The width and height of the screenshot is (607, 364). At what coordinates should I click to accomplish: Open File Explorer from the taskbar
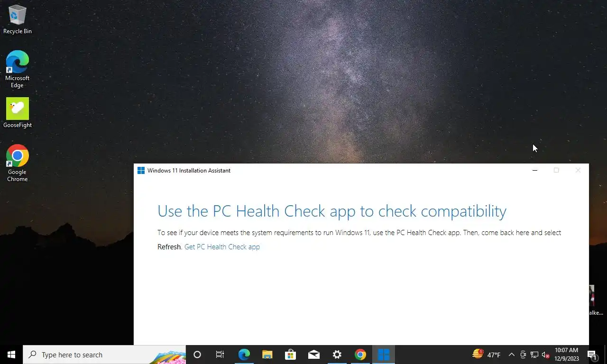[267, 355]
